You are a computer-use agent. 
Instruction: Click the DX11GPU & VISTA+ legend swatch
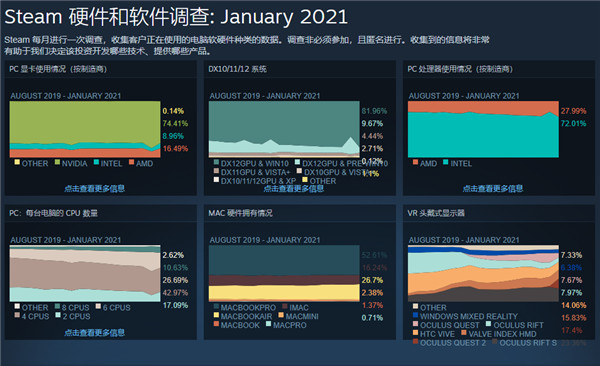[x=217, y=171]
